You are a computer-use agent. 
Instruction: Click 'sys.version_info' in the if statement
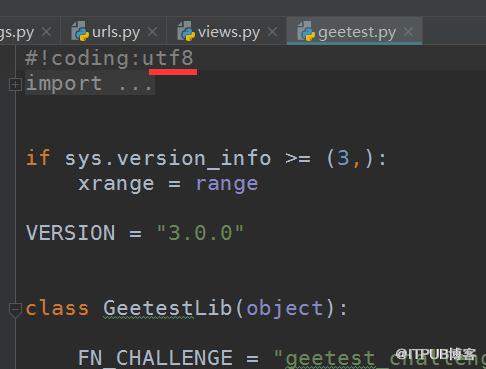168,158
